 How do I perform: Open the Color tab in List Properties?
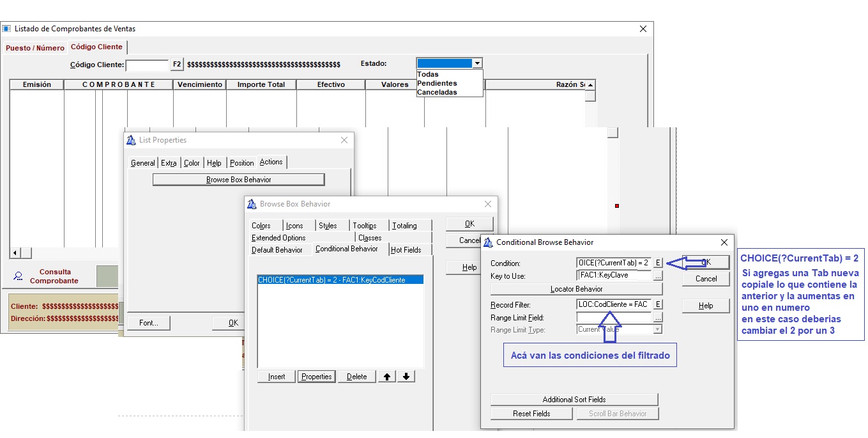(192, 163)
